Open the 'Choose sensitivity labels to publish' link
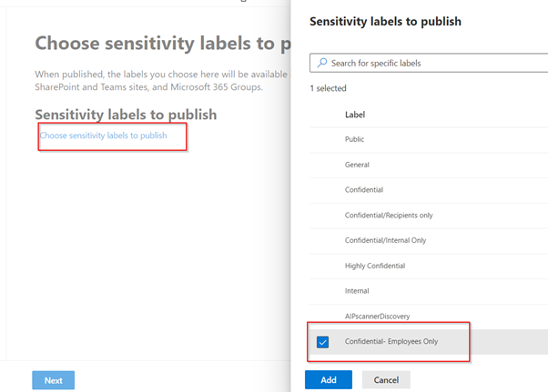The width and height of the screenshot is (548, 392). coord(104,136)
